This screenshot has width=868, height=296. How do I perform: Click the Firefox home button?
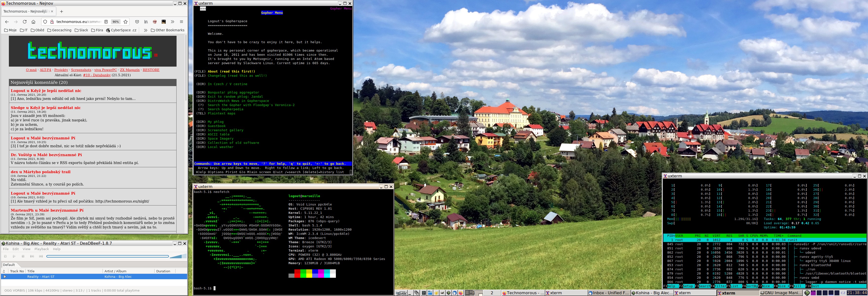(x=33, y=21)
